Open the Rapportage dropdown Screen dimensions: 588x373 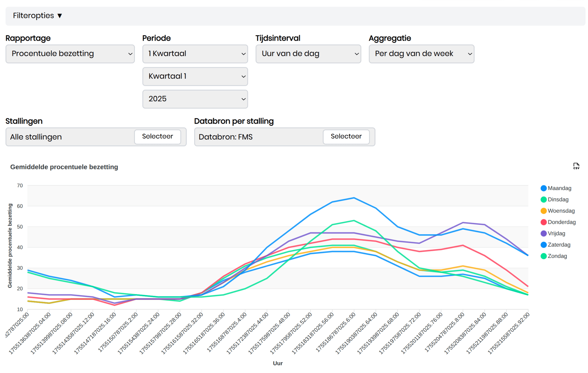tap(70, 54)
